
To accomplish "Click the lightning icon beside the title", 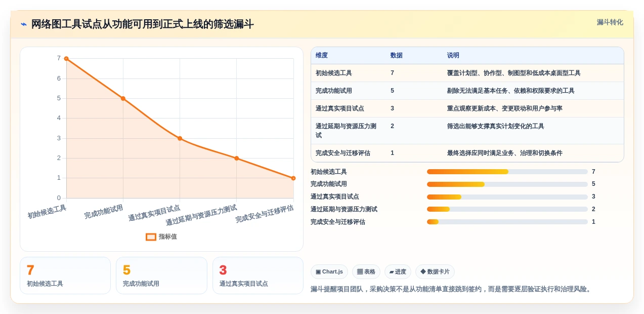I will [x=24, y=24].
